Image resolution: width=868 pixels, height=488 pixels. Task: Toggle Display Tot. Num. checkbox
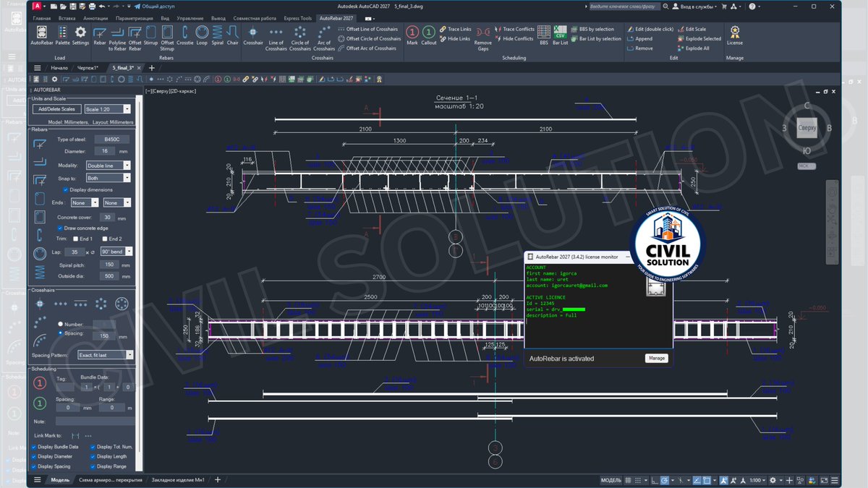coord(93,447)
